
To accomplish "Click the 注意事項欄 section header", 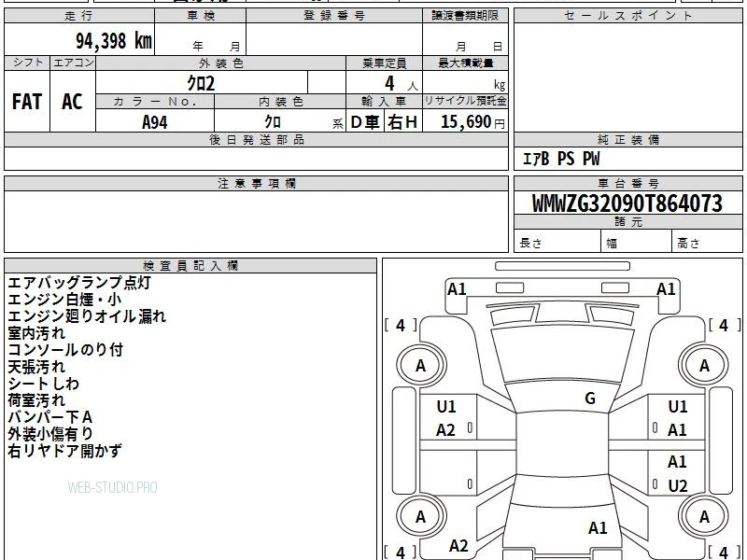I will 256,183.
